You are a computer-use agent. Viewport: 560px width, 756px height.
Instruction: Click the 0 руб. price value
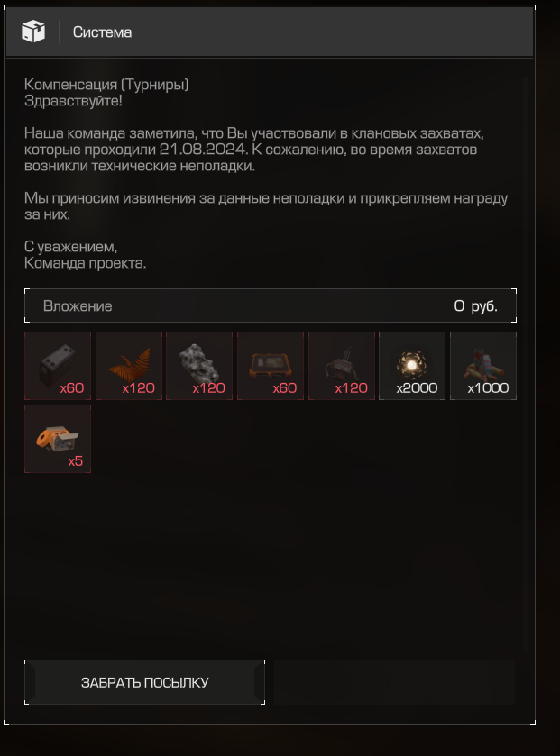(x=475, y=306)
